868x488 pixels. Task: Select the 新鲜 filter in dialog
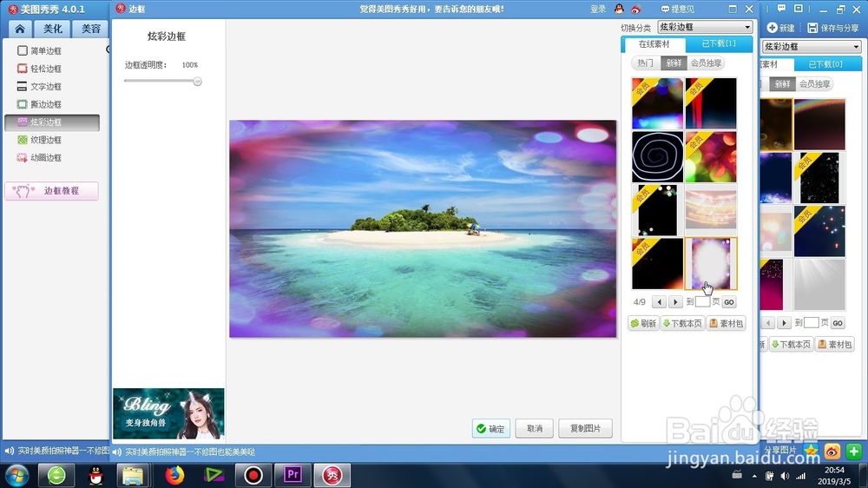coord(674,63)
